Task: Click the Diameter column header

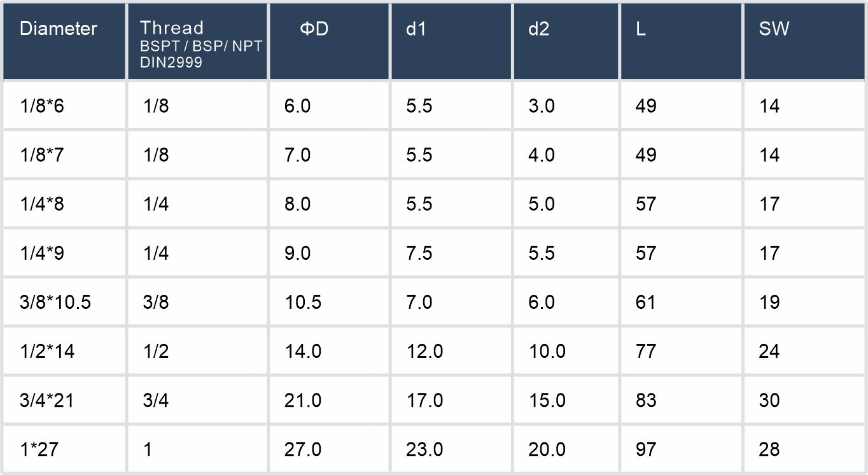Action: pyautogui.click(x=59, y=29)
